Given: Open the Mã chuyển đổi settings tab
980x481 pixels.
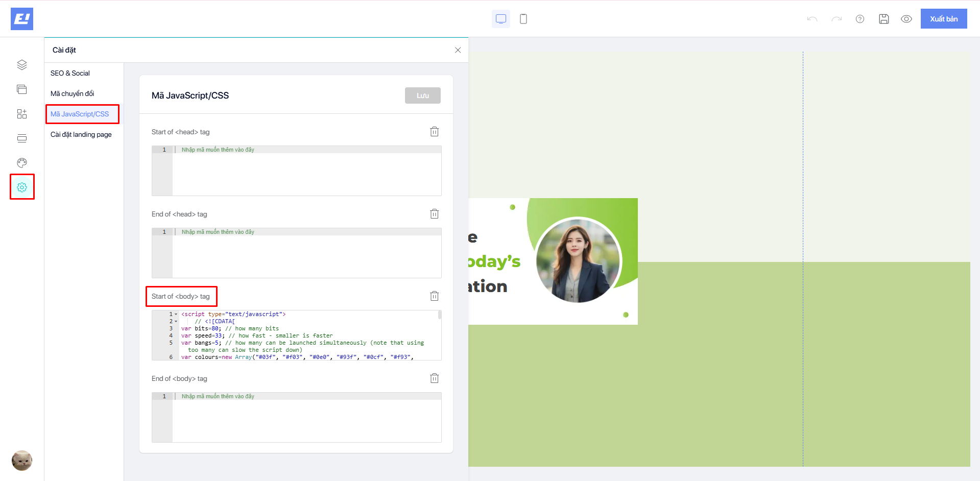Looking at the screenshot, I should tap(72, 93).
